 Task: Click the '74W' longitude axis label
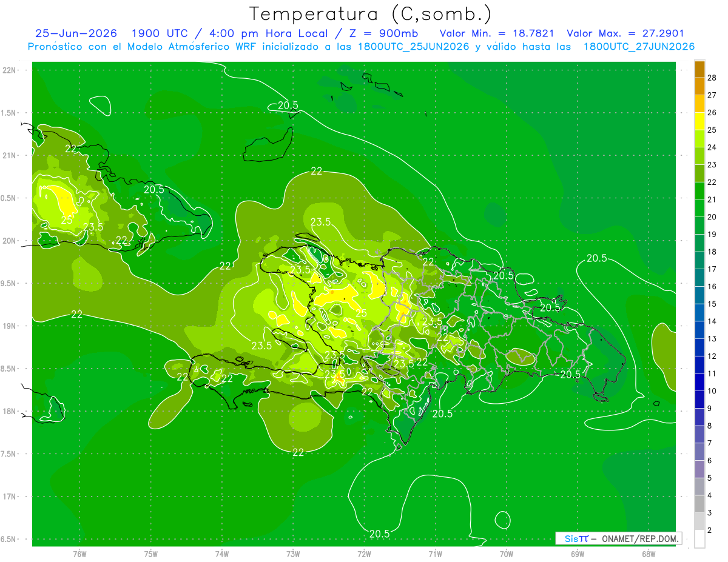[222, 554]
